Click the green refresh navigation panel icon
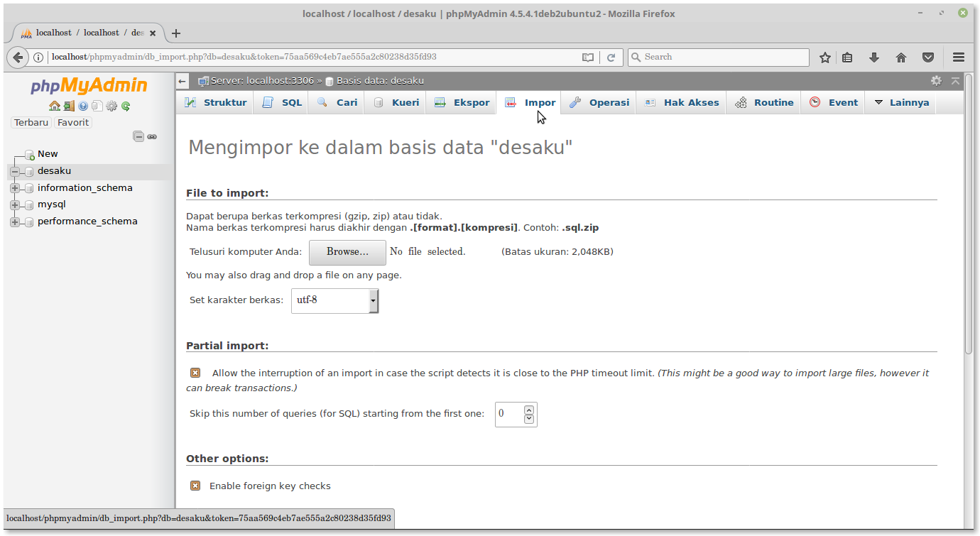The image size is (980, 536). click(126, 106)
